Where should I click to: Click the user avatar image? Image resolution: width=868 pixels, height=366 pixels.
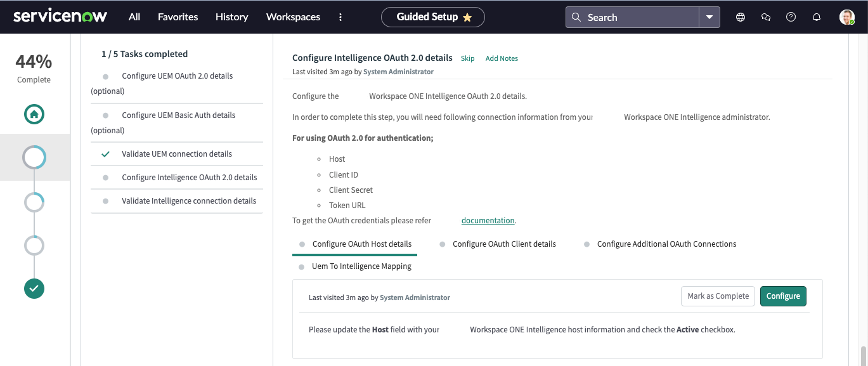[846, 16]
